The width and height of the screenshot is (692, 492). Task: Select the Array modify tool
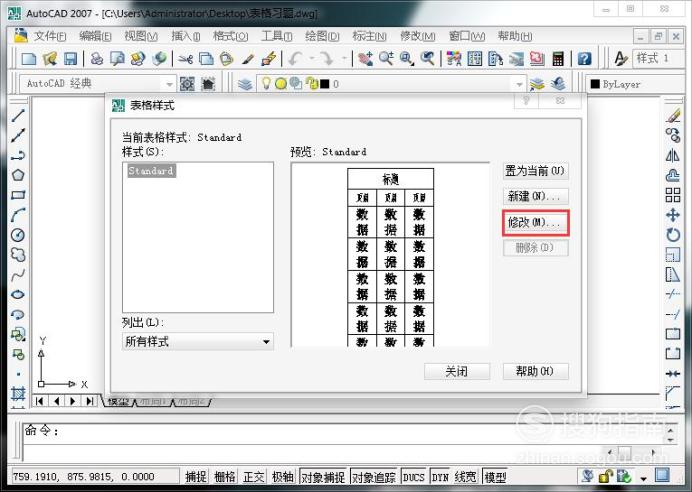[673, 195]
